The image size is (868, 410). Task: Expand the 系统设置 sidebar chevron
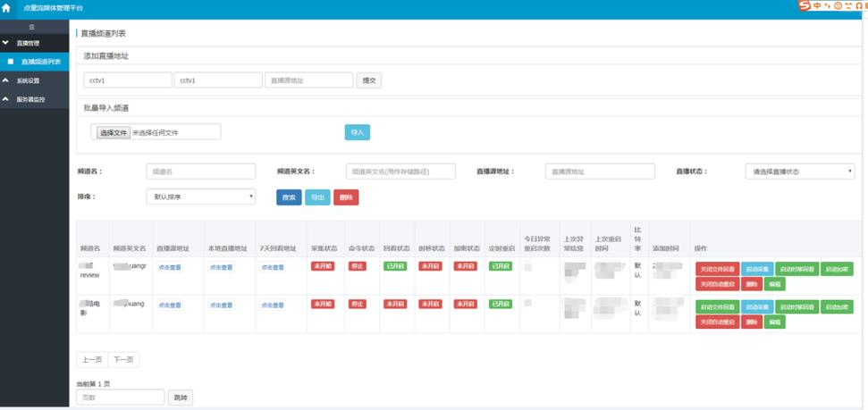click(x=5, y=80)
